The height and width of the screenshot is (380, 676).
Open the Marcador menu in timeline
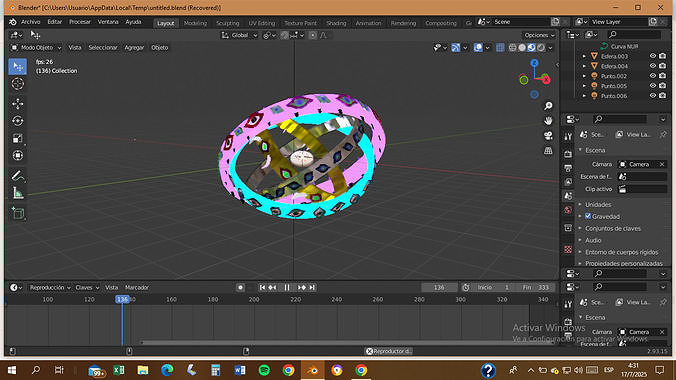137,287
